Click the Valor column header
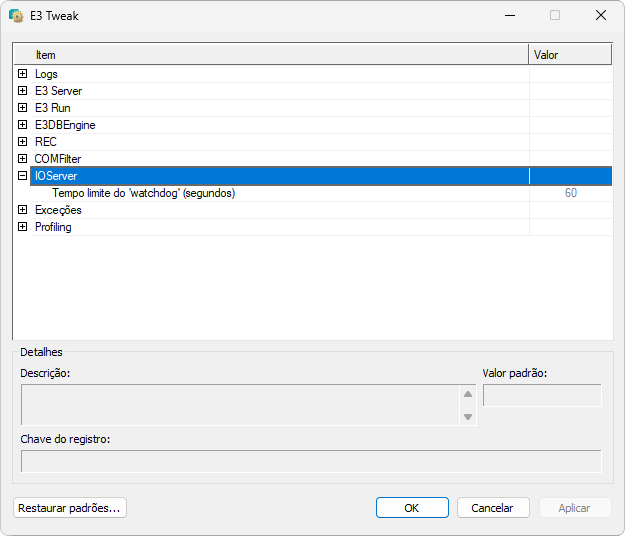Screen dimensions: 625x536 (x=569, y=55)
